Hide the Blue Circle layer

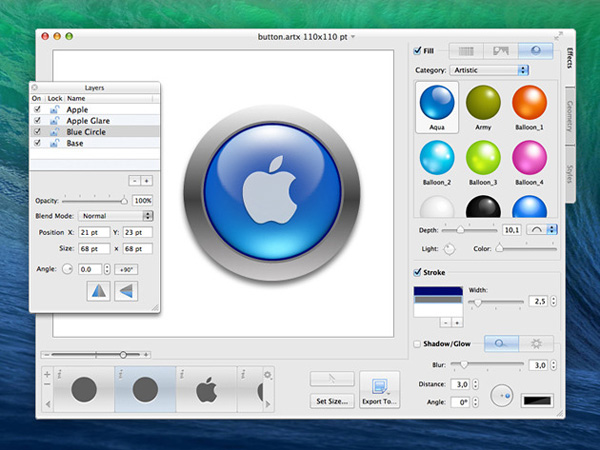[x=37, y=132]
